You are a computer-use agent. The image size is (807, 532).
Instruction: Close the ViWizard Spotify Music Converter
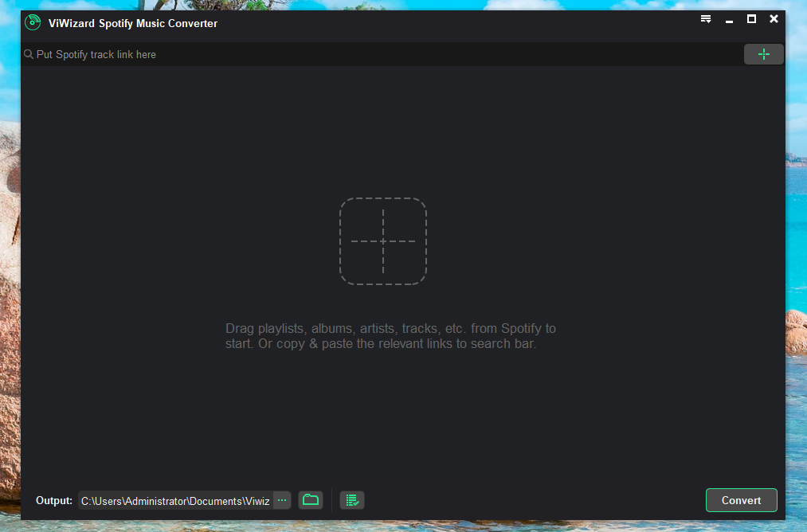coord(774,19)
